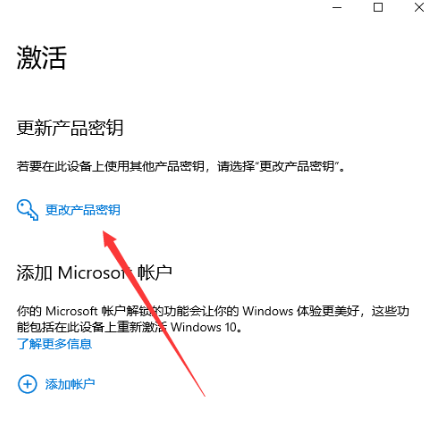Maximize the activation settings window

[x=378, y=7]
